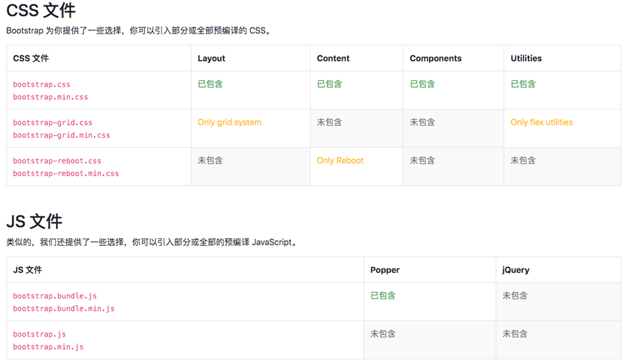Image resolution: width=629 pixels, height=364 pixels.
Task: Click 未包含 in jQuery for bootstrap.bundle.js
Action: tap(515, 295)
